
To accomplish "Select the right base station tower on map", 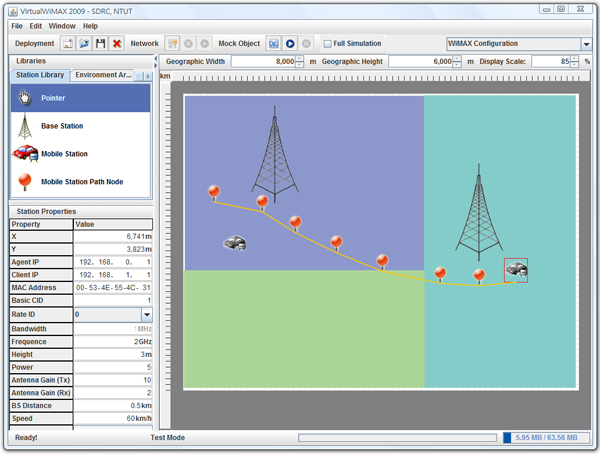I will (479, 212).
